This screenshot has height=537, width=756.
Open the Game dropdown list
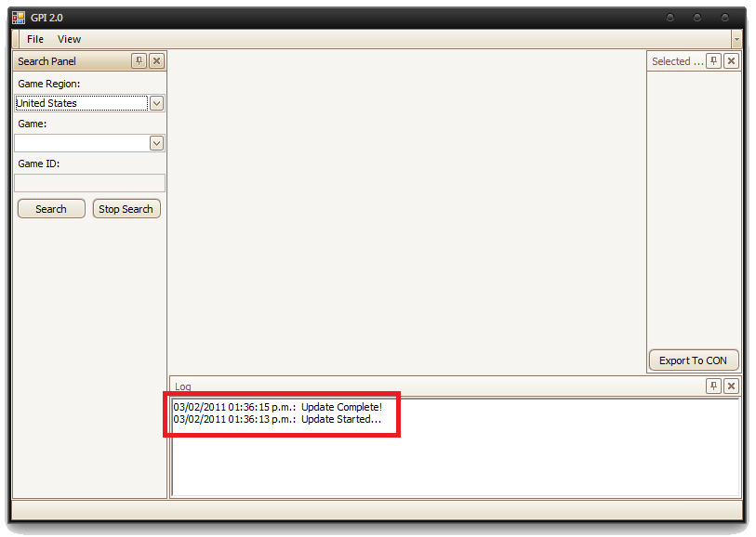[156, 143]
